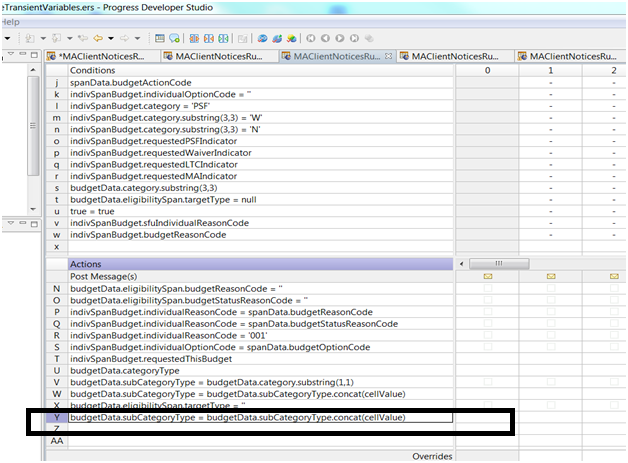This screenshot has width=628, height=463.
Task: Open the Forward history dropdown arrow
Action: pos(137,38)
